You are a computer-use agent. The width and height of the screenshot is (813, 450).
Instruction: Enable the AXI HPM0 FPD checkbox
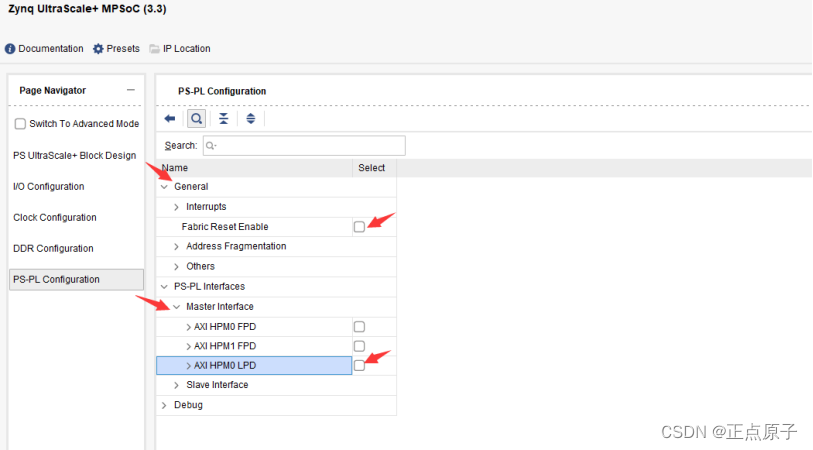click(x=359, y=327)
